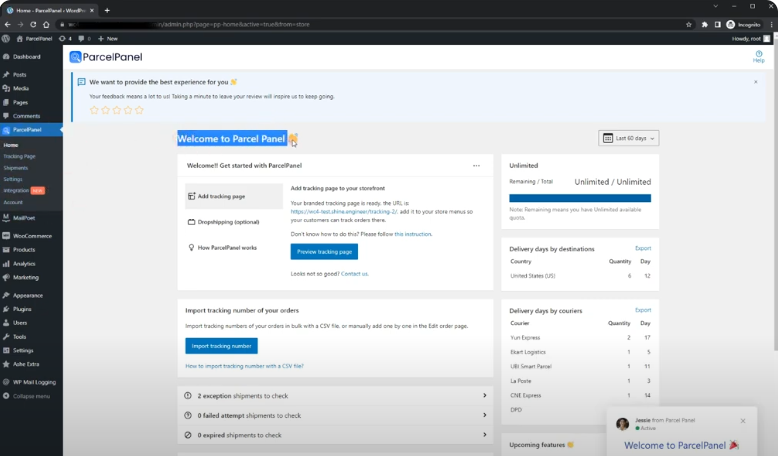Reload the browser page
782x456 pixels.
pos(33,24)
